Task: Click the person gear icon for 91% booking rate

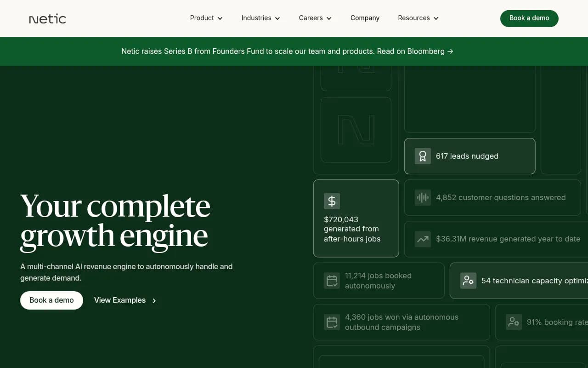Action: (514, 322)
